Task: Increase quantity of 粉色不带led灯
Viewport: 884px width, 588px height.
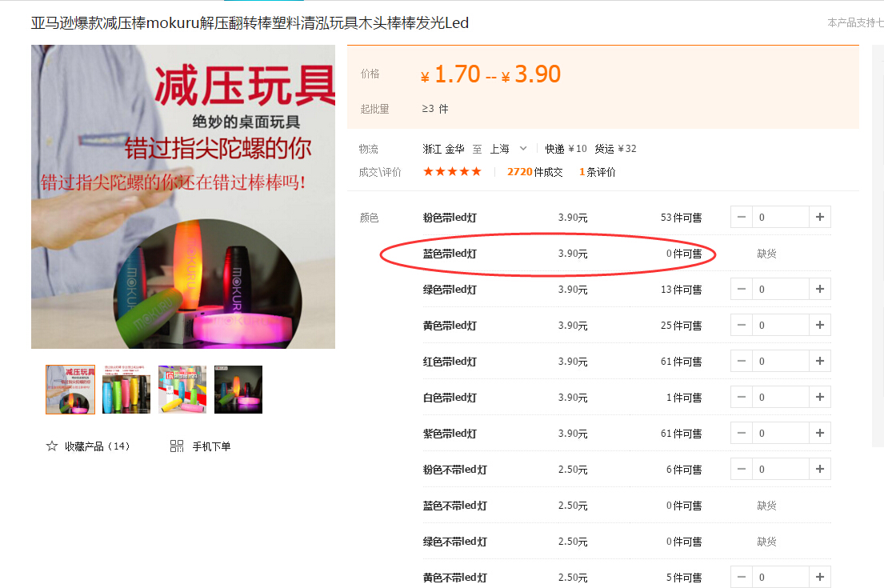Action: tap(820, 470)
